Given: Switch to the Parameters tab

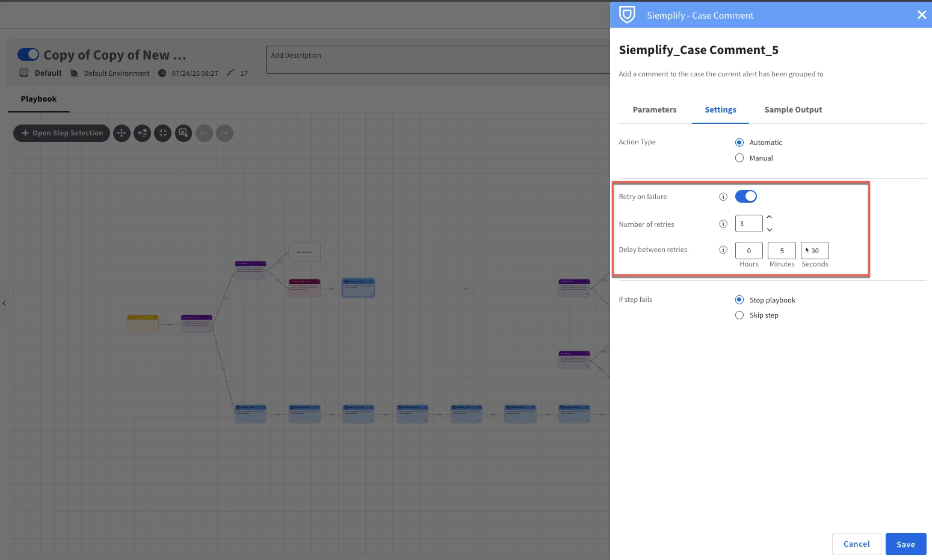Looking at the screenshot, I should coord(654,109).
